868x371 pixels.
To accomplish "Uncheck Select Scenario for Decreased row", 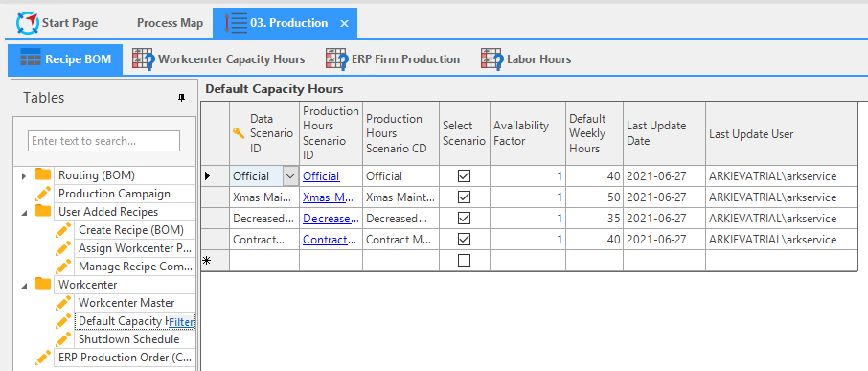I will coord(464,219).
